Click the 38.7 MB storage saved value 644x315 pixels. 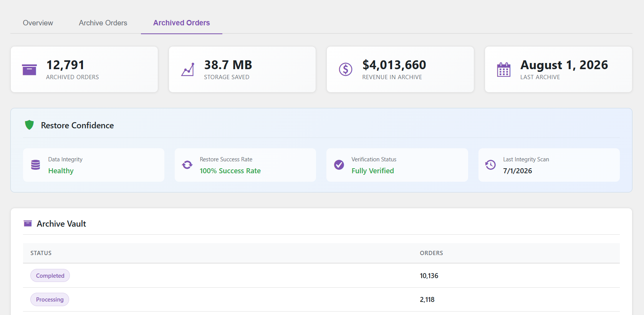pos(228,65)
